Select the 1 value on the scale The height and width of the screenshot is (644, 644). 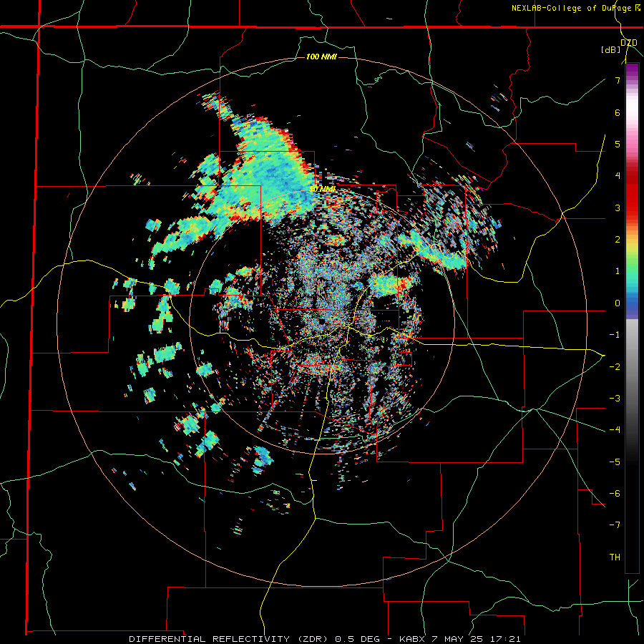coord(618,271)
